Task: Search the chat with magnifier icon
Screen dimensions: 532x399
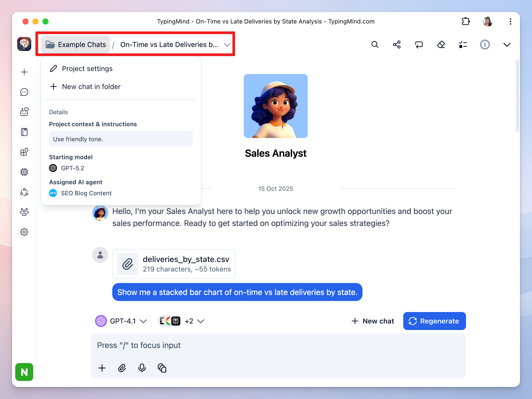Action: 375,45
